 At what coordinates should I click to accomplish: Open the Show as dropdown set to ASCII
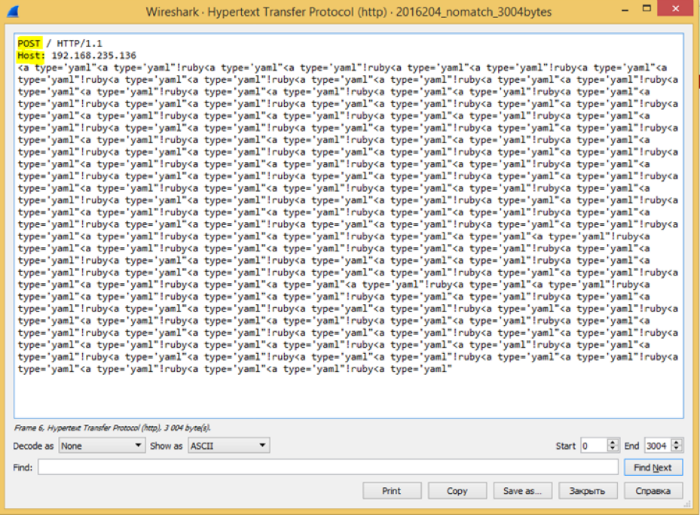point(229,445)
